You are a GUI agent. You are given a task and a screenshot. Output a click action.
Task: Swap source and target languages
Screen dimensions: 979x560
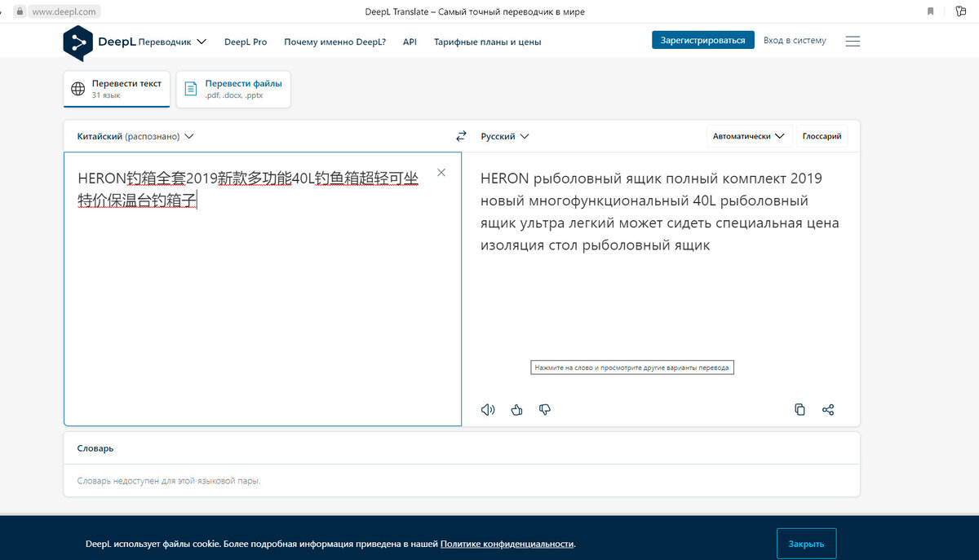coord(461,136)
